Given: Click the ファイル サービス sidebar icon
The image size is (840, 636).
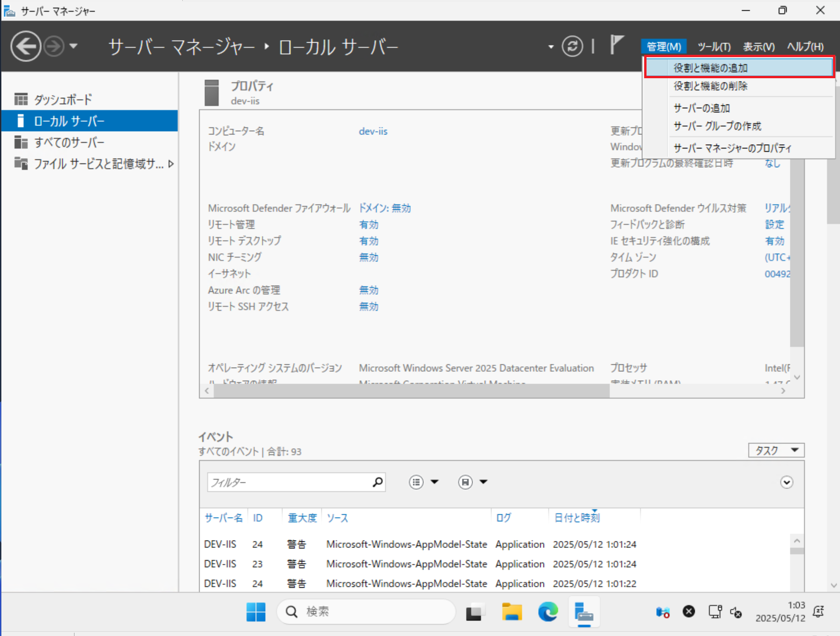Looking at the screenshot, I should point(21,163).
